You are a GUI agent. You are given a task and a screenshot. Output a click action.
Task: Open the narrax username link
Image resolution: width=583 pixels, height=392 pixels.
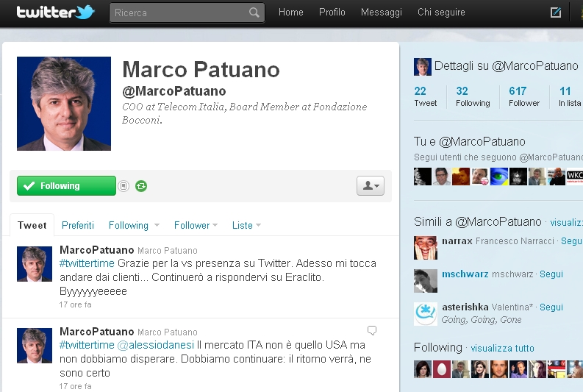click(x=457, y=241)
